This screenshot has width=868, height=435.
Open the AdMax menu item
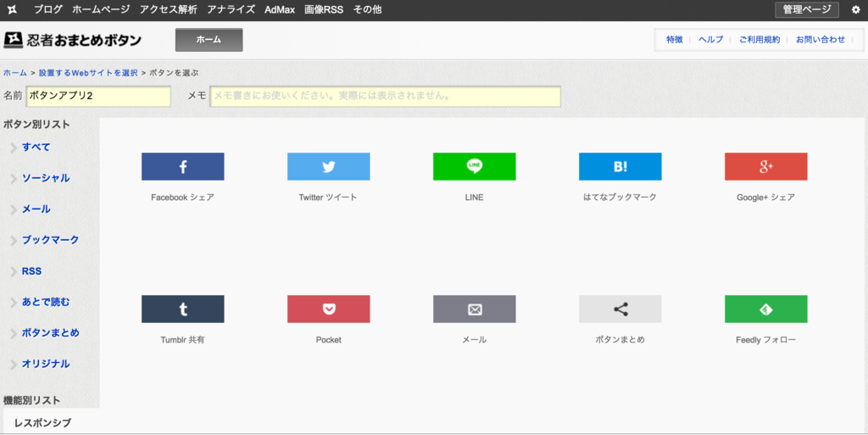click(280, 9)
